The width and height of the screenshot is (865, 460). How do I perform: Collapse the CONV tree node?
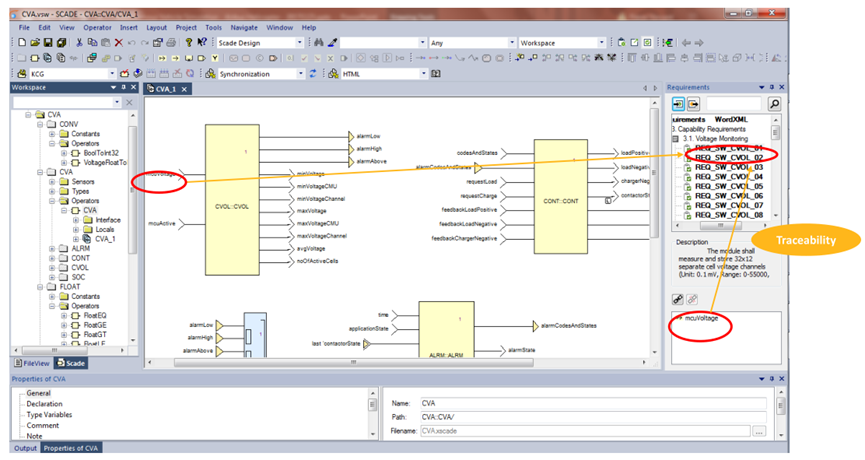[40, 124]
